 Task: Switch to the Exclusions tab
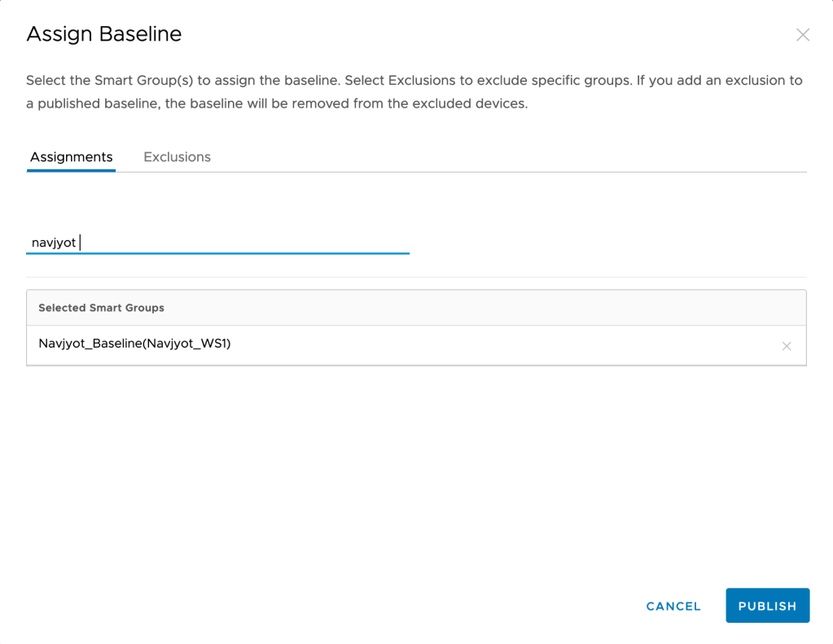pos(177,157)
